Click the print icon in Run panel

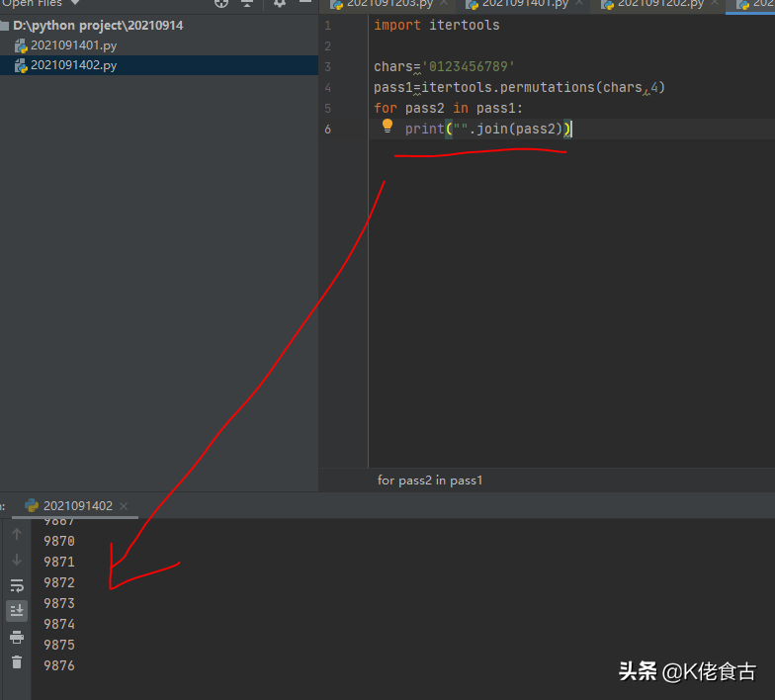pyautogui.click(x=17, y=637)
